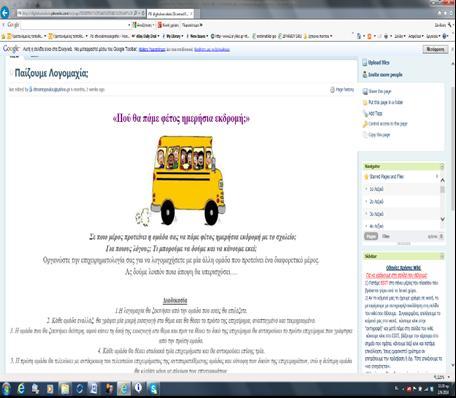This screenshot has width=456, height=398.
Task: Click the system tray clock
Action: tap(443, 389)
